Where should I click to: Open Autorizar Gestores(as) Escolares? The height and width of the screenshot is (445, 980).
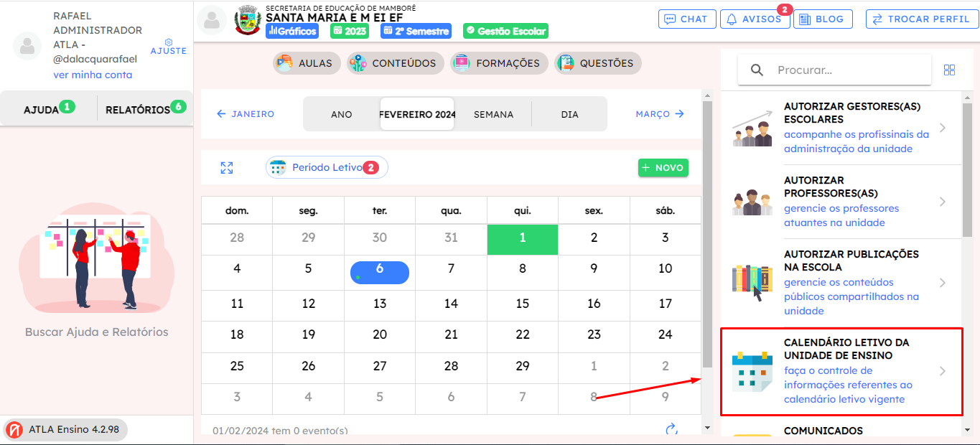click(841, 128)
